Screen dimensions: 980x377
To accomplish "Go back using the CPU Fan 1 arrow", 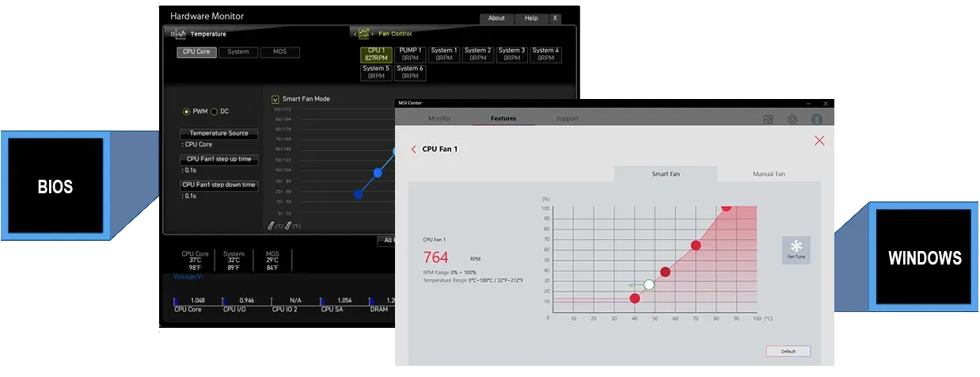I will point(413,149).
